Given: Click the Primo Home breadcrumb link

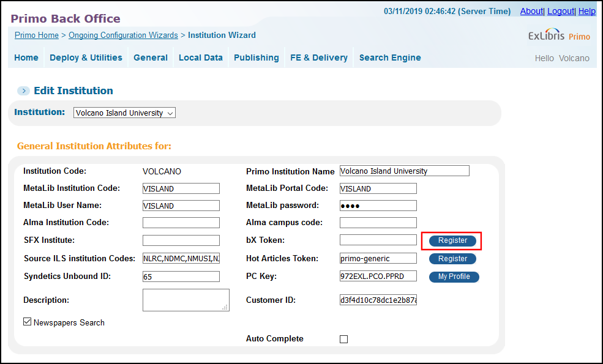Looking at the screenshot, I should (37, 35).
